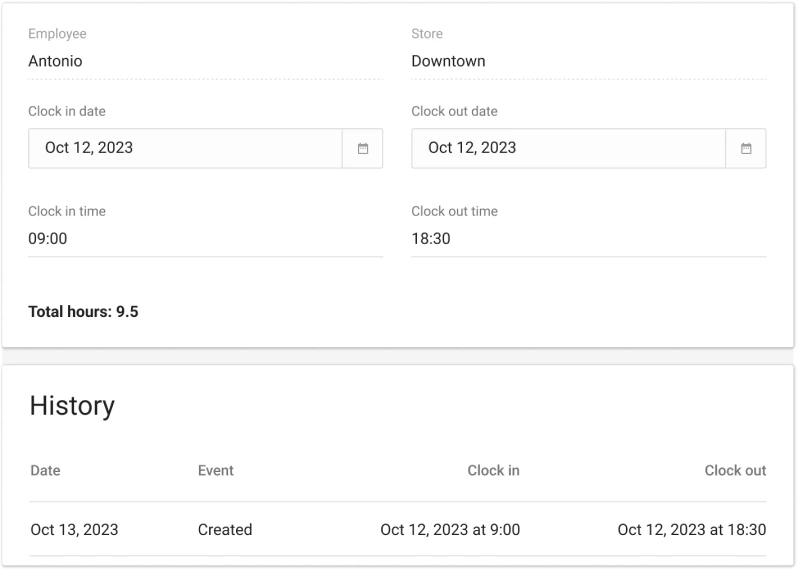
Task: Edit the Clock out time 18:30 field
Action: tap(588, 239)
